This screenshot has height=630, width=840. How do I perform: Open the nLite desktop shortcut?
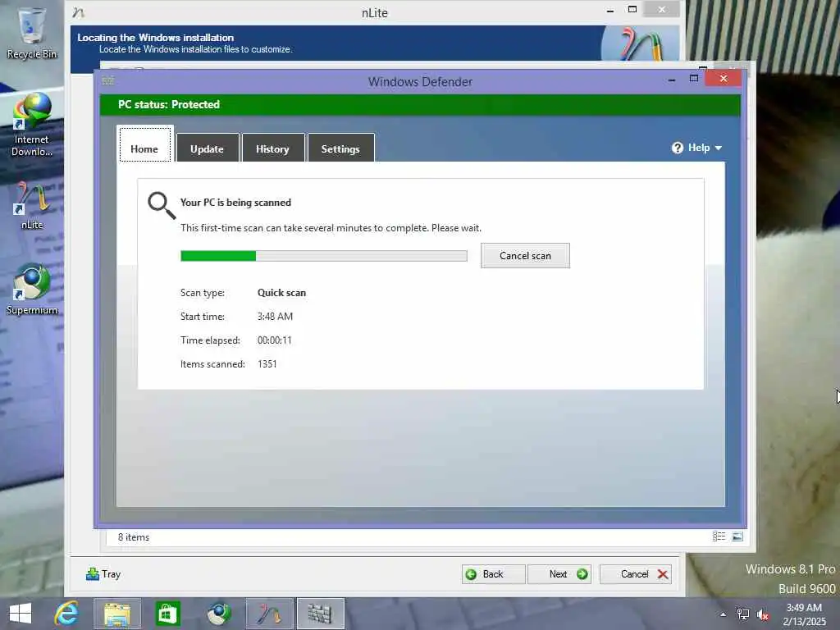point(32,206)
